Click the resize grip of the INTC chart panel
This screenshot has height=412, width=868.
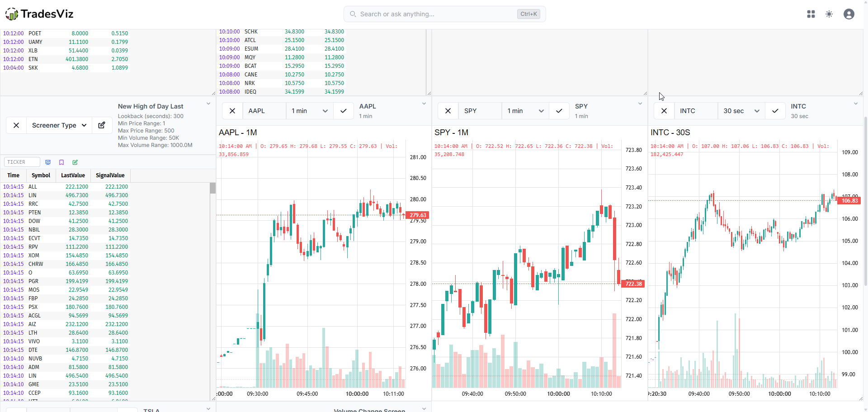click(x=860, y=398)
